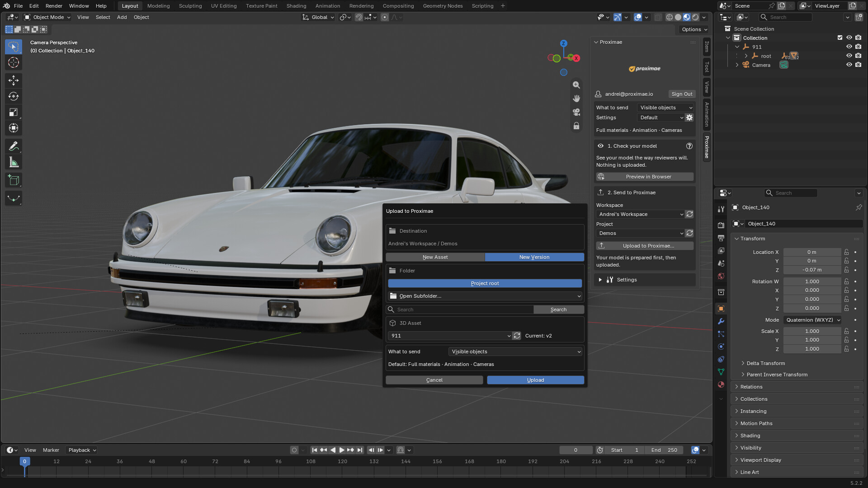Click the Search field in upload dialog
868x488 pixels.
click(460, 310)
